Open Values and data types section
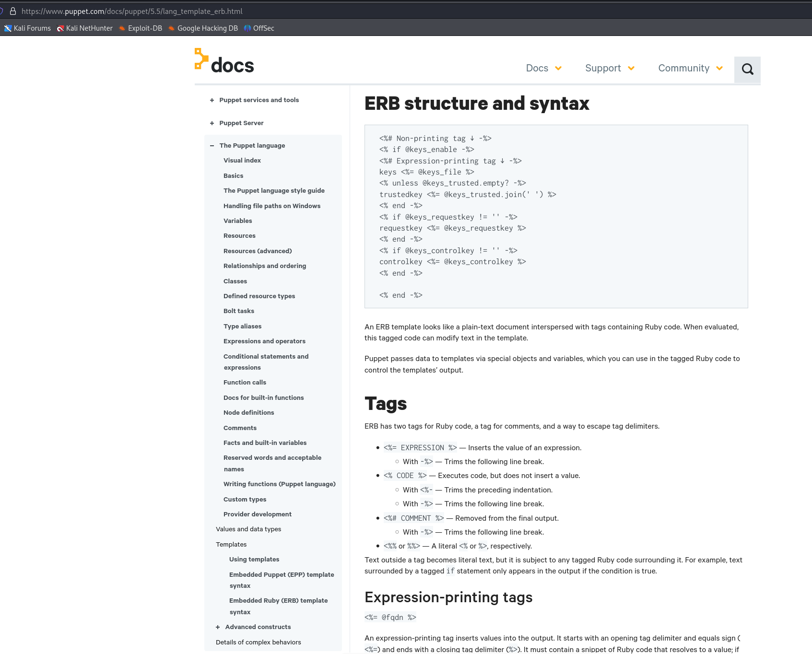The image size is (812, 654). point(248,529)
